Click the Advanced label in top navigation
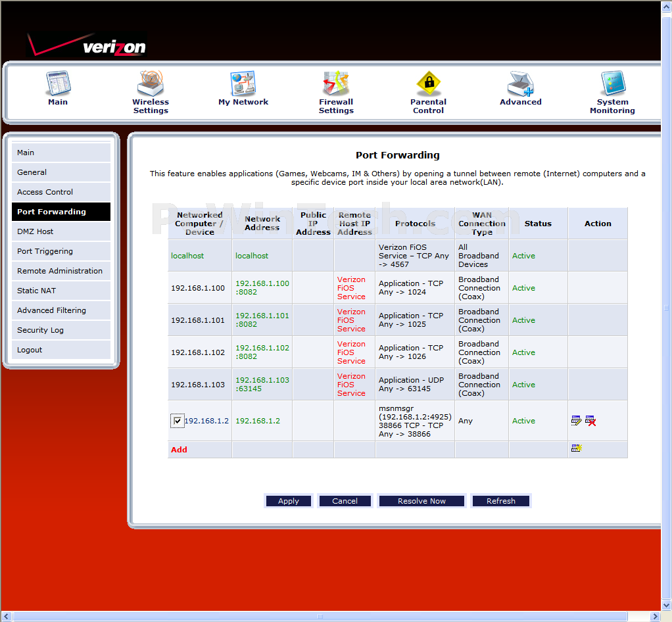 [521, 102]
